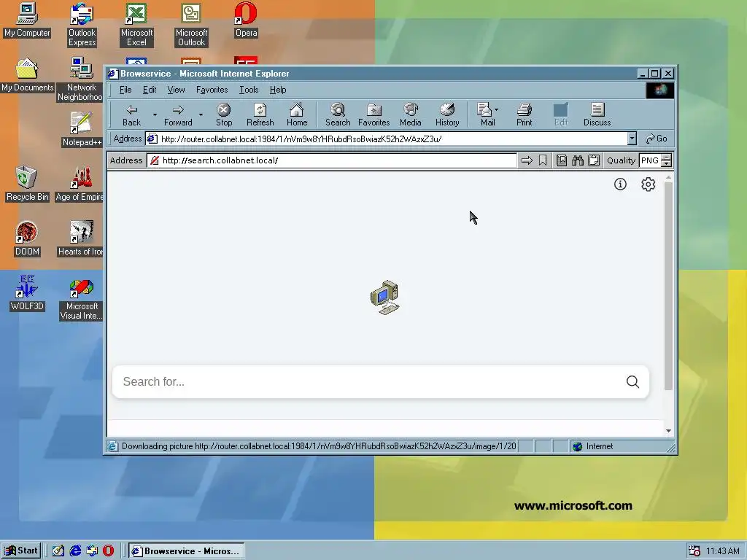Image resolution: width=747 pixels, height=560 pixels.
Task: Click the Browservice clipboard icon
Action: coord(594,160)
